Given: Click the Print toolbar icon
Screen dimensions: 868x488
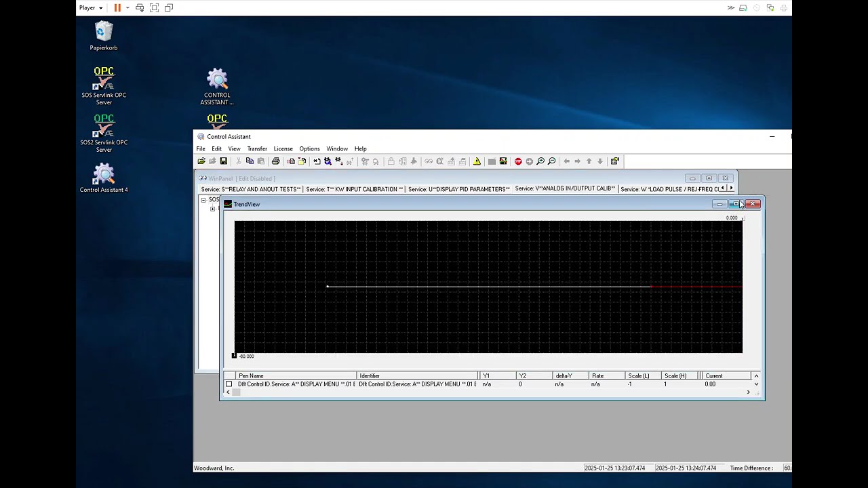Looking at the screenshot, I should [275, 161].
